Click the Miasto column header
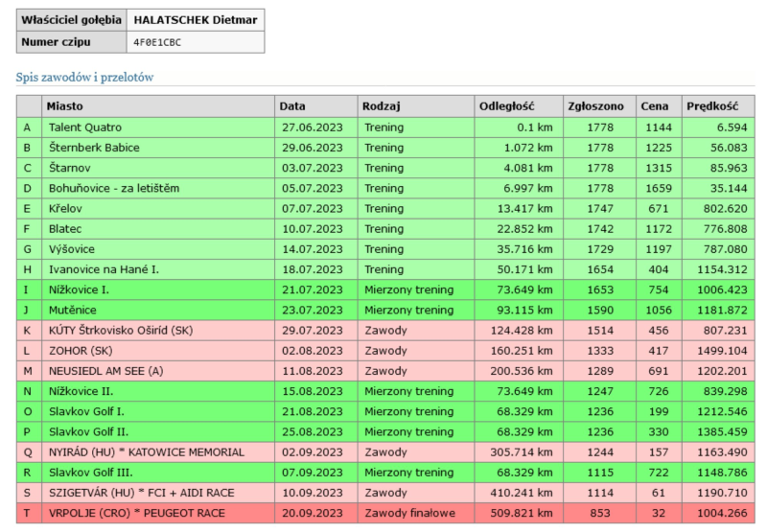This screenshot has height=532, width=767. click(65, 107)
